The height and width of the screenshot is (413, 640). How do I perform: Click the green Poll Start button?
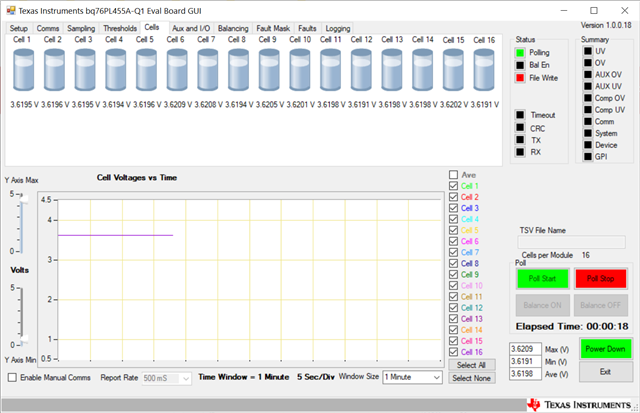pyautogui.click(x=542, y=279)
